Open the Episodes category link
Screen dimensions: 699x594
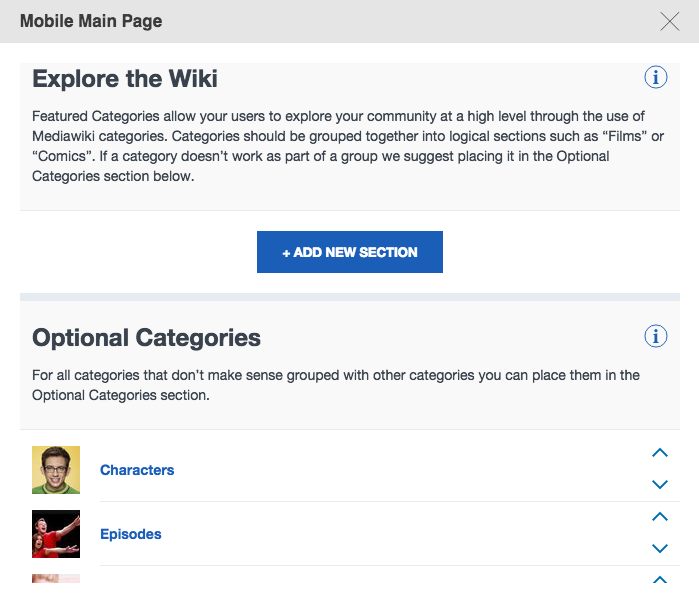131,534
